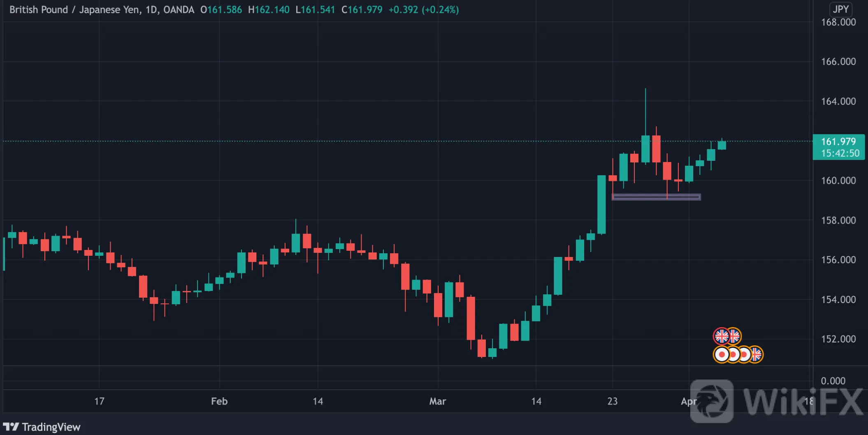Click the 23 date label on the time axis
868x435 pixels.
coord(613,401)
